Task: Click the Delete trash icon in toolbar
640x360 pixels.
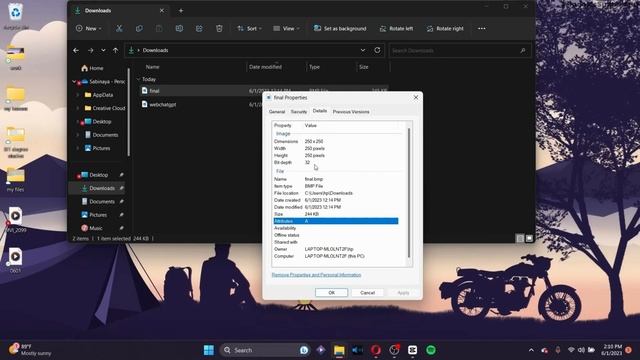Action: [x=219, y=29]
